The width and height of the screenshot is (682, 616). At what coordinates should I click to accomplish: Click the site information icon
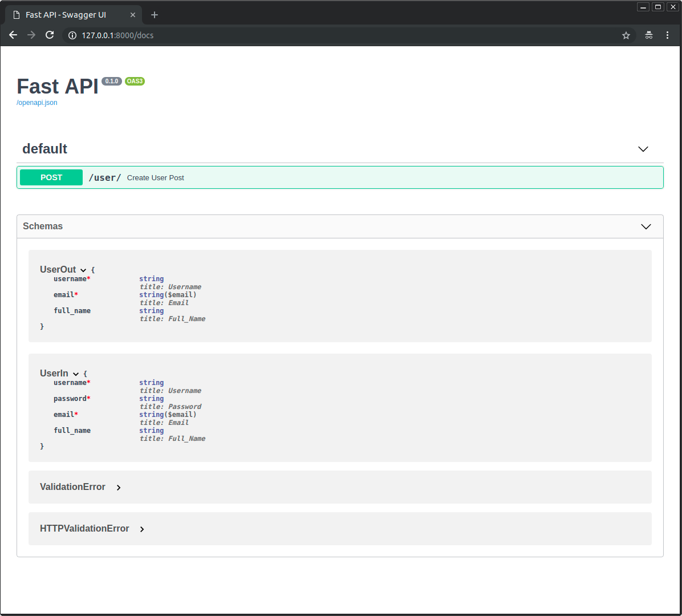[x=72, y=35]
